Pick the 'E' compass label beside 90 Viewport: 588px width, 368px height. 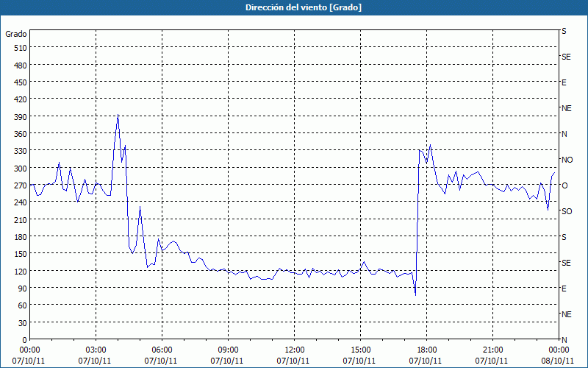pos(564,289)
